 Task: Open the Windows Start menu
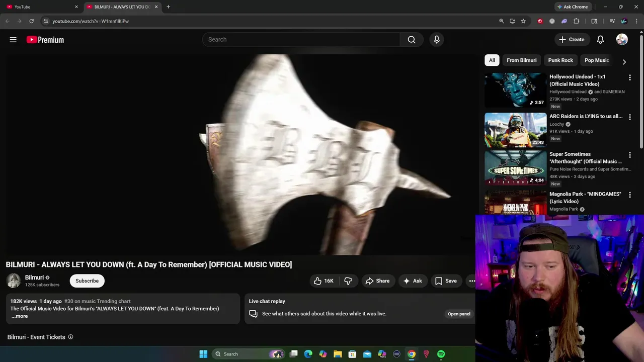203,354
